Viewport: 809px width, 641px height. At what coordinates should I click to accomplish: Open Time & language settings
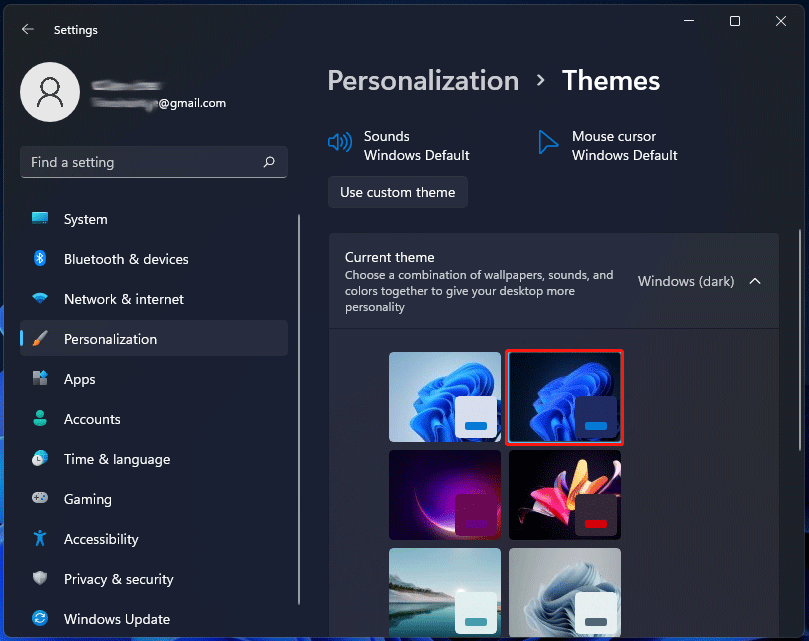(154, 459)
